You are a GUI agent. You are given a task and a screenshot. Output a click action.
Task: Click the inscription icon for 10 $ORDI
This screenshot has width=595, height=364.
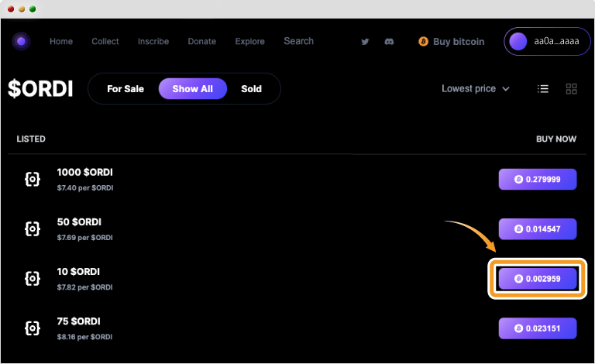[x=33, y=278]
